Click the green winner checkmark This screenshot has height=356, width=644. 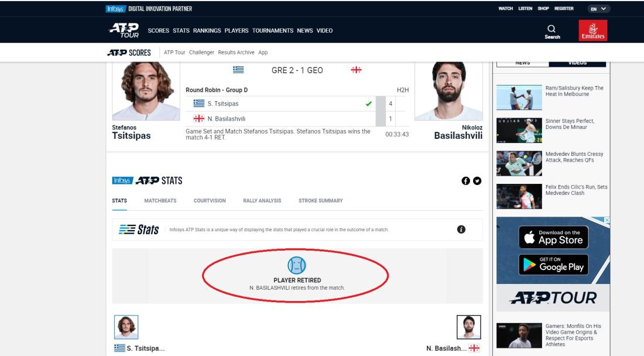coord(369,104)
